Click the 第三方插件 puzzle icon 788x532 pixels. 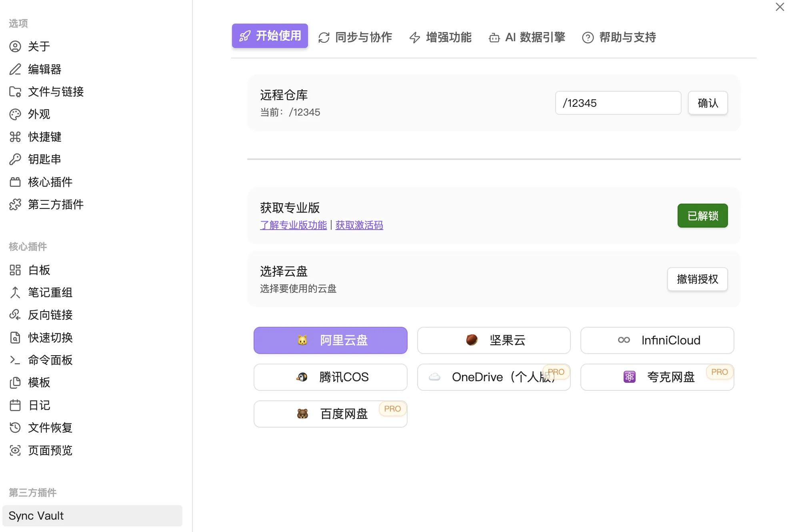coord(15,204)
